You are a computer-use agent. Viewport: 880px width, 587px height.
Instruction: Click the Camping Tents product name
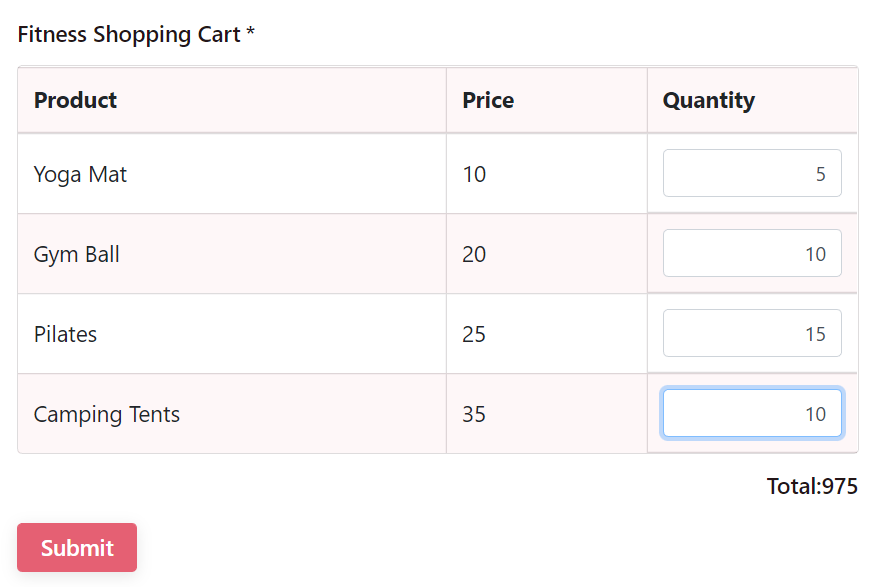click(x=107, y=414)
